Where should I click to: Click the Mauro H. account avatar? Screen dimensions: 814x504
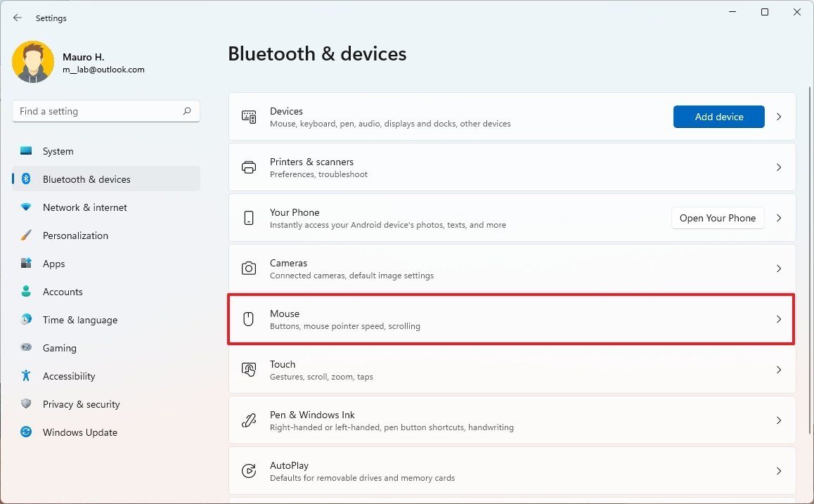tap(33, 61)
